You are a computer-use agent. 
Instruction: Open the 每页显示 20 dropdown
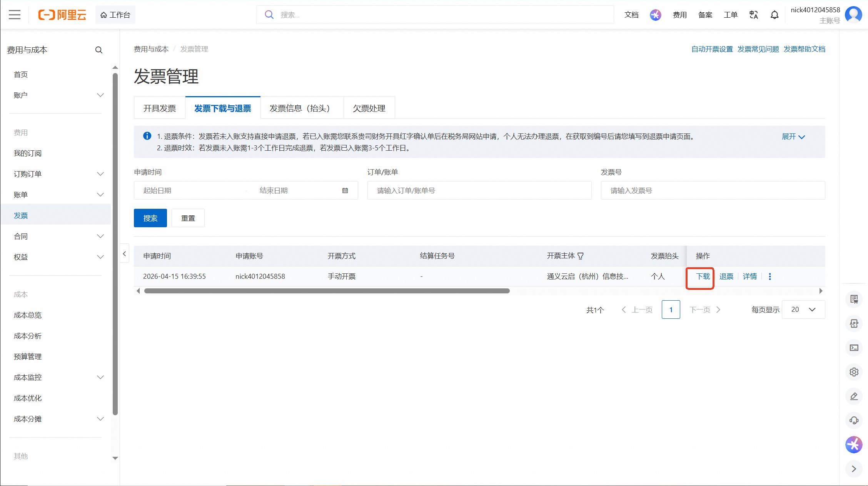coord(803,310)
